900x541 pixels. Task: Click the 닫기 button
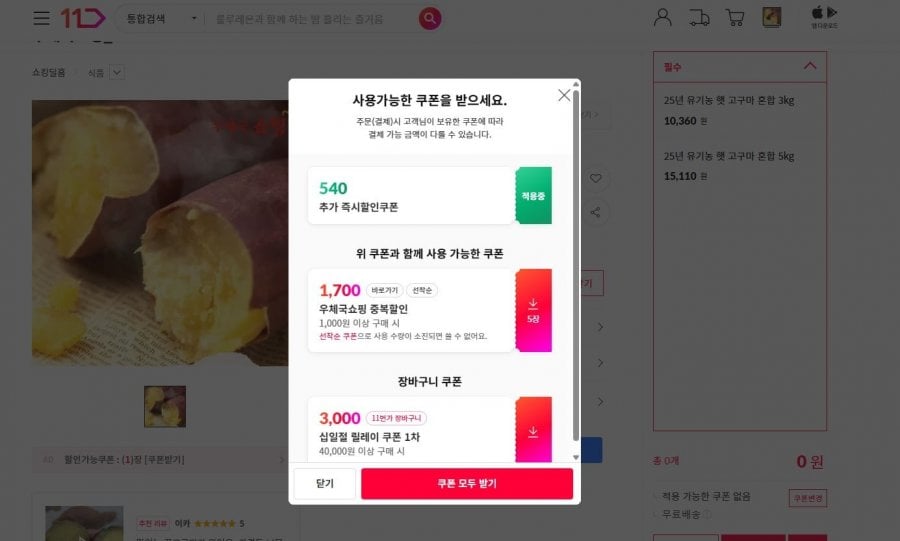pyautogui.click(x=324, y=484)
